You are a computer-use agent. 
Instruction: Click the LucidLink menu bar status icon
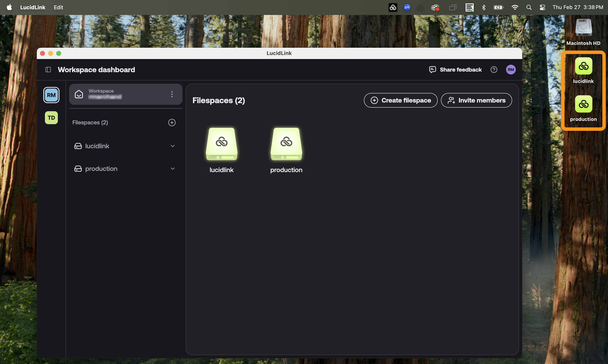click(393, 7)
